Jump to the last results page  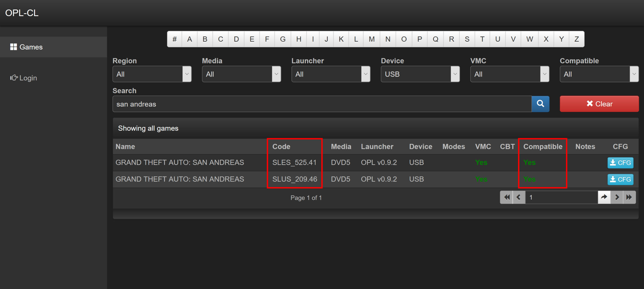click(x=629, y=197)
